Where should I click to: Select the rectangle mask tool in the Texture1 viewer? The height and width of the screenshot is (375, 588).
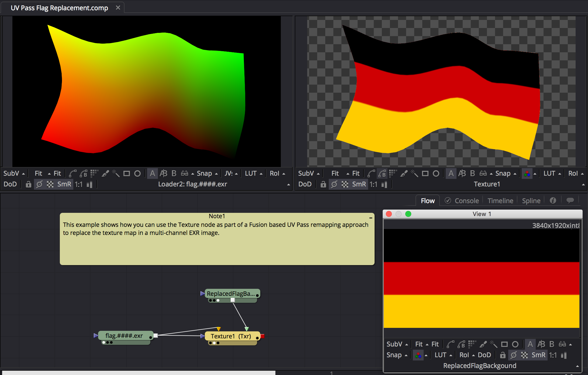(425, 173)
